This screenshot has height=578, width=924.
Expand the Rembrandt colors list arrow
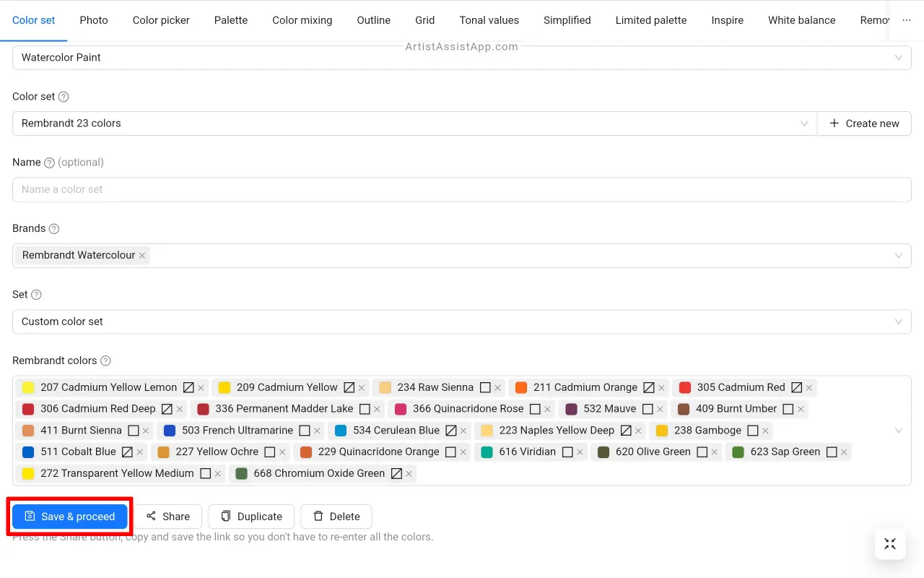[899, 431]
